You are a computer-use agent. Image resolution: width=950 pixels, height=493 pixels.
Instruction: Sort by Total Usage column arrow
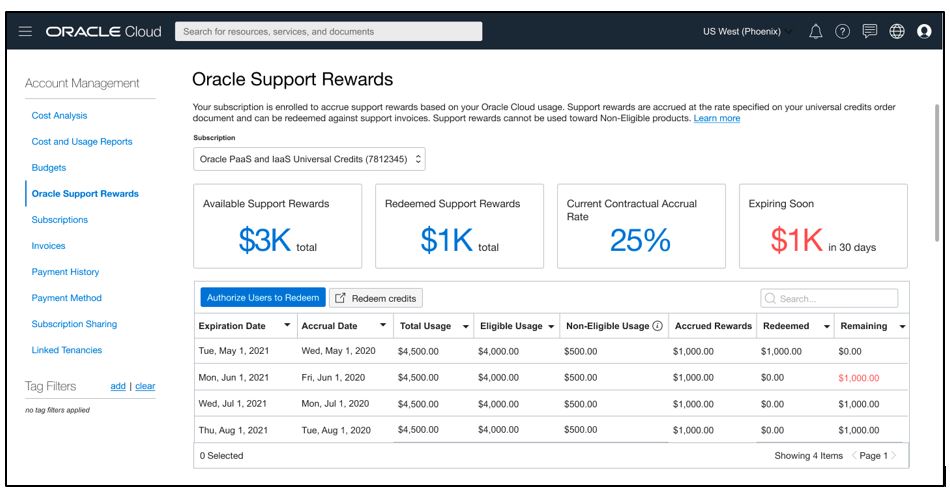point(465,326)
